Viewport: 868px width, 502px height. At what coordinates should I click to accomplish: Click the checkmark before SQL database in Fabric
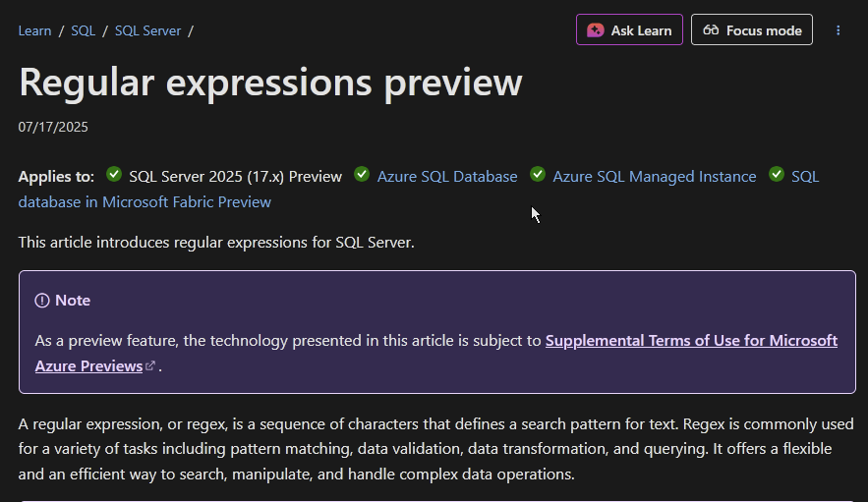point(777,175)
